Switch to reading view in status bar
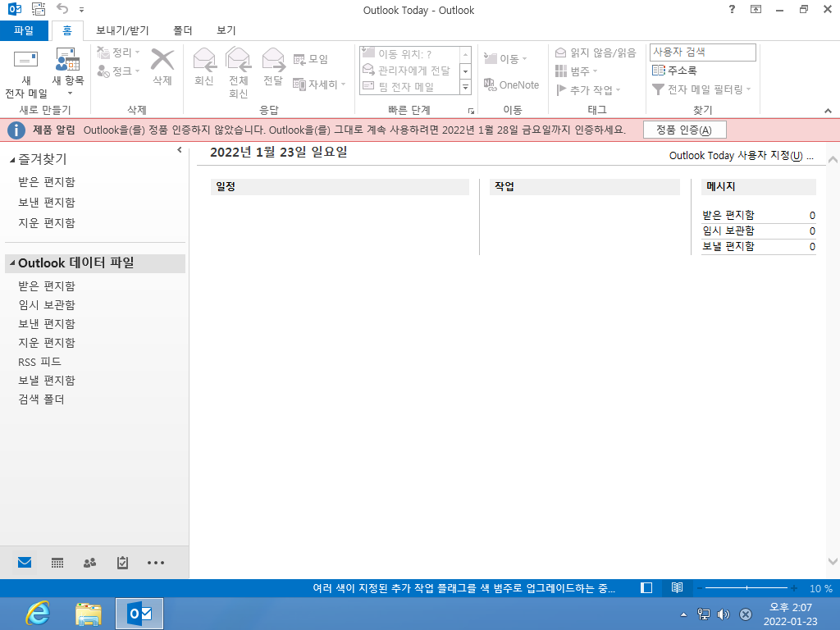Viewport: 840px width, 630px height. [677, 588]
